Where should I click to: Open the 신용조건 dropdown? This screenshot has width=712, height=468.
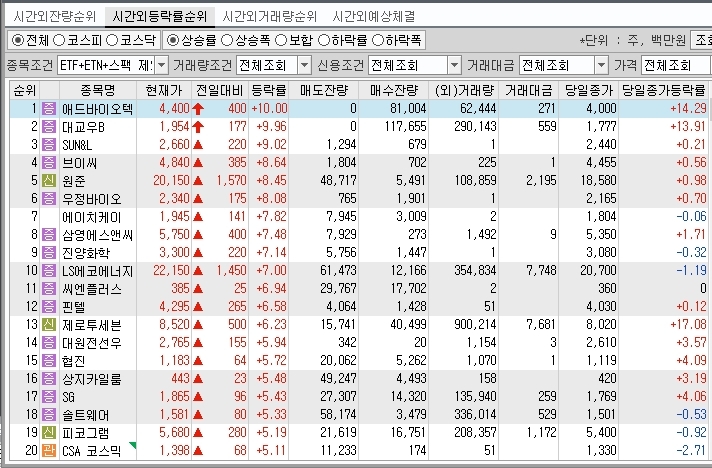[454, 66]
